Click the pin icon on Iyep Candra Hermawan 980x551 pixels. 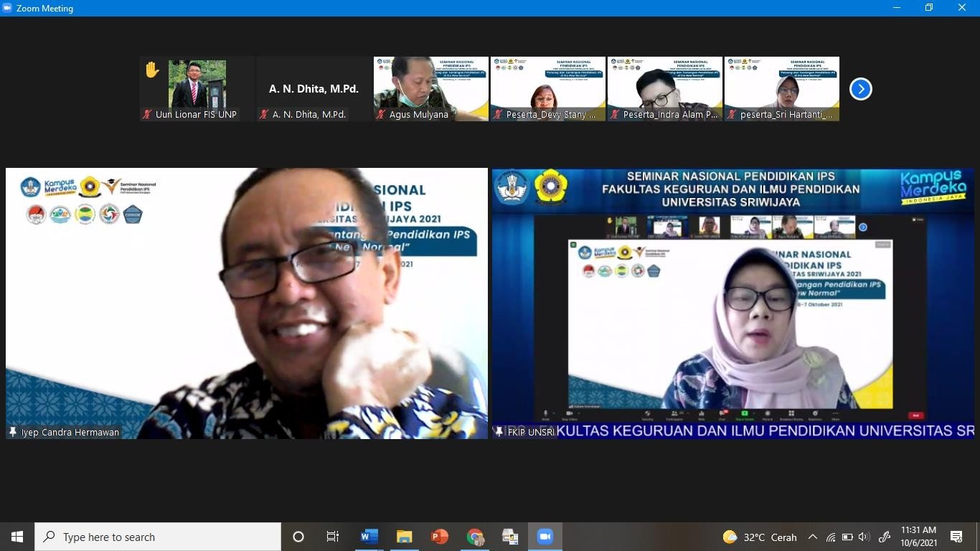(12, 432)
